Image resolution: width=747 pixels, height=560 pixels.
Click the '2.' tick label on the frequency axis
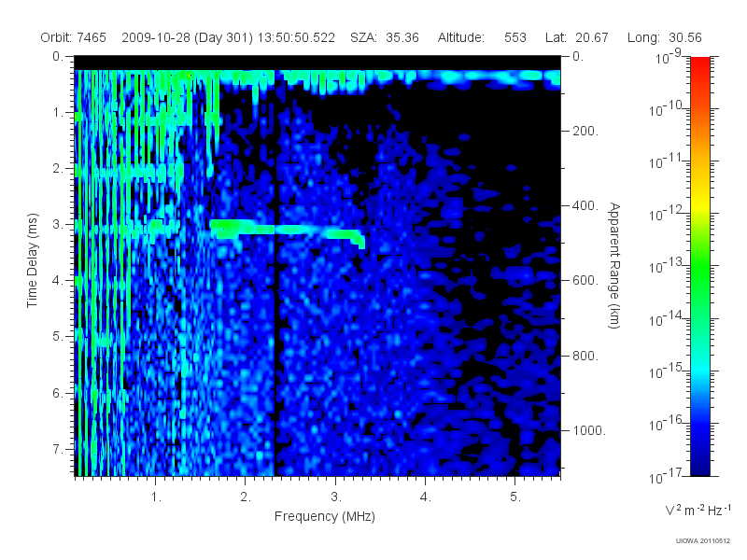(246, 497)
